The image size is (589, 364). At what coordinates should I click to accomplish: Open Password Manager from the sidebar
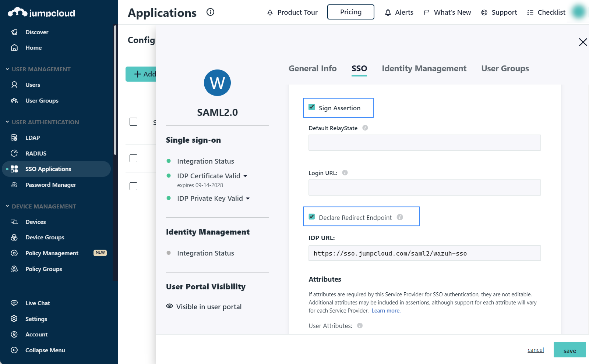pos(50,185)
